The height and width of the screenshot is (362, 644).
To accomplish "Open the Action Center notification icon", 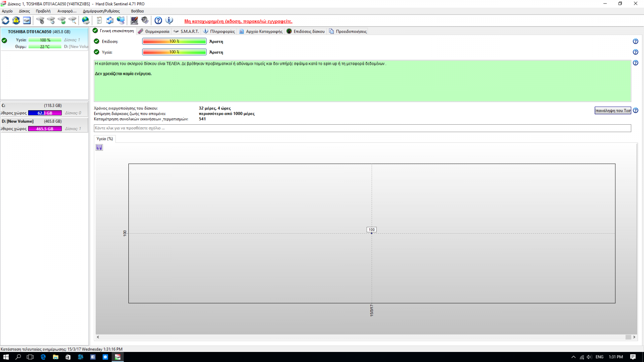I will (633, 357).
